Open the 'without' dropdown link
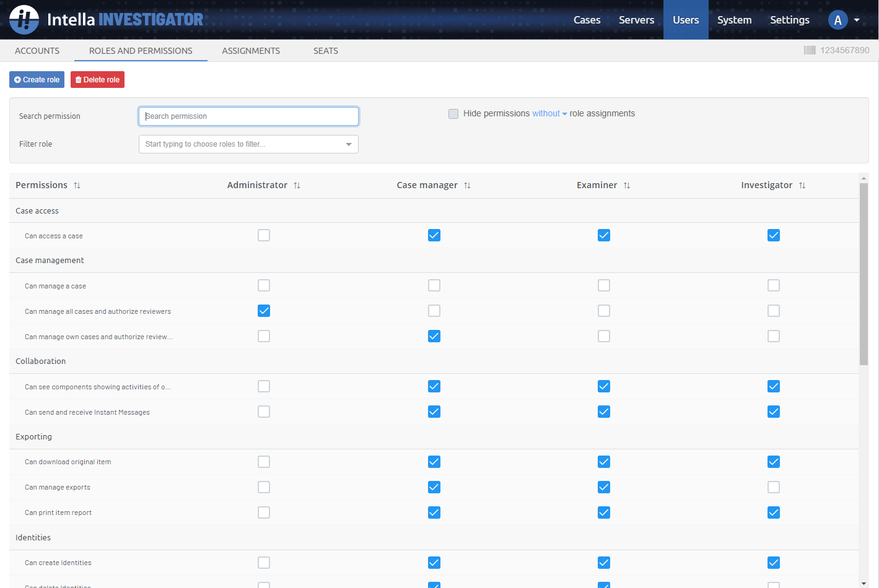The width and height of the screenshot is (879, 588). [549, 114]
